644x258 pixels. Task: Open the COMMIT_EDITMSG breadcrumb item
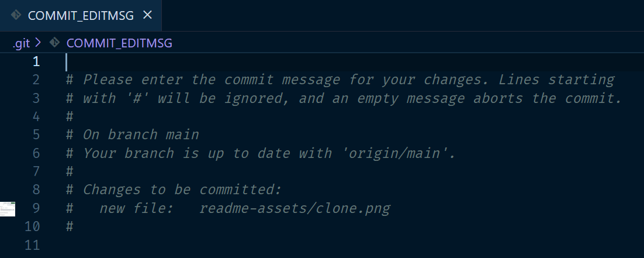point(119,43)
